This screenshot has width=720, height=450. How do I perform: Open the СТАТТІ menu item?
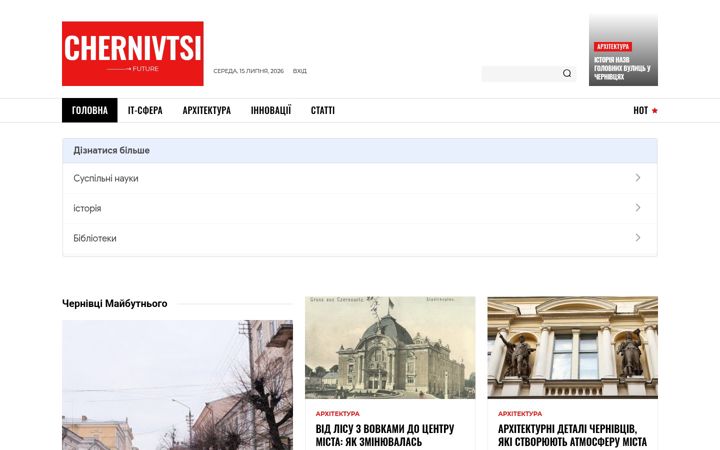point(323,110)
